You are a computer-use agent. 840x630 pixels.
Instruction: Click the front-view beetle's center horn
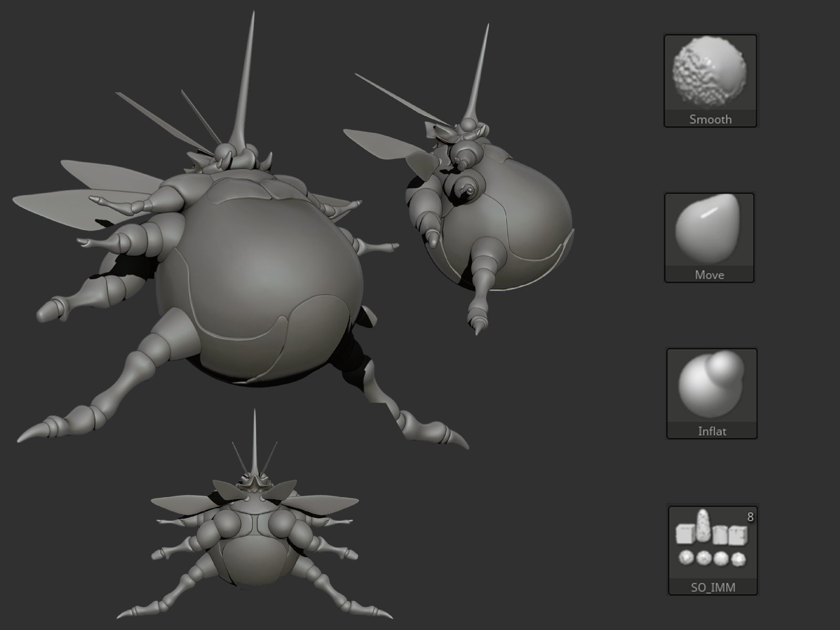tap(255, 441)
